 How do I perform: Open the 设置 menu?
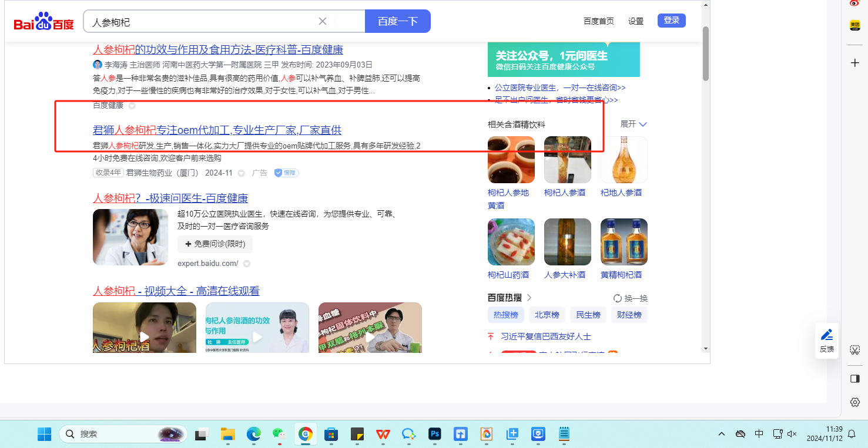636,21
